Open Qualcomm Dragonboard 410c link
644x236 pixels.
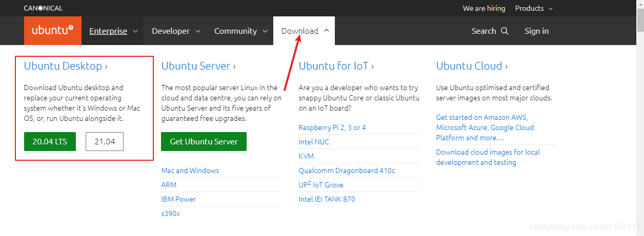(347, 170)
